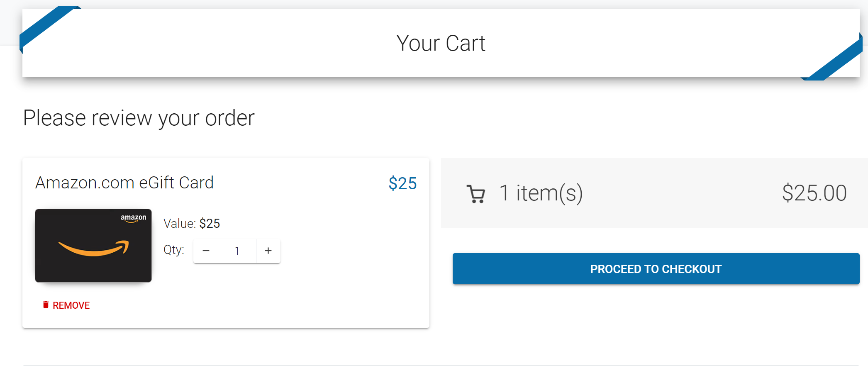Click the trash icon beside REMOVE
The image size is (868, 366).
click(x=46, y=304)
